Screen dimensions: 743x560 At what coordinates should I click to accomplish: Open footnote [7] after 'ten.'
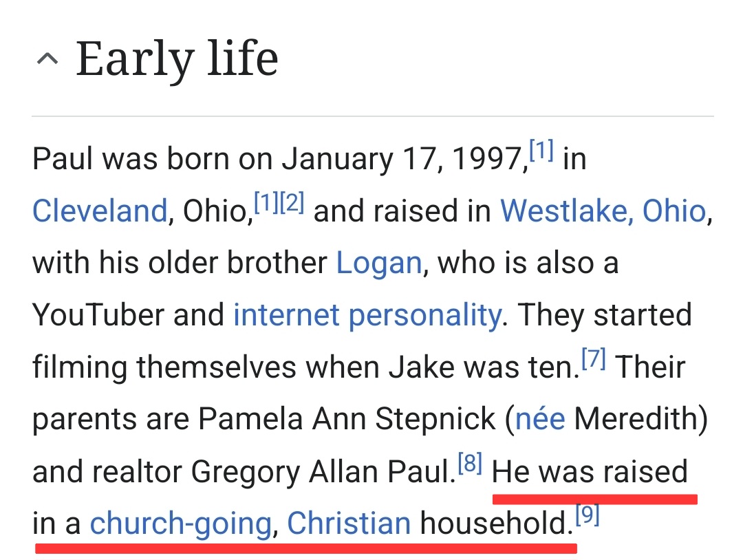coord(594,359)
